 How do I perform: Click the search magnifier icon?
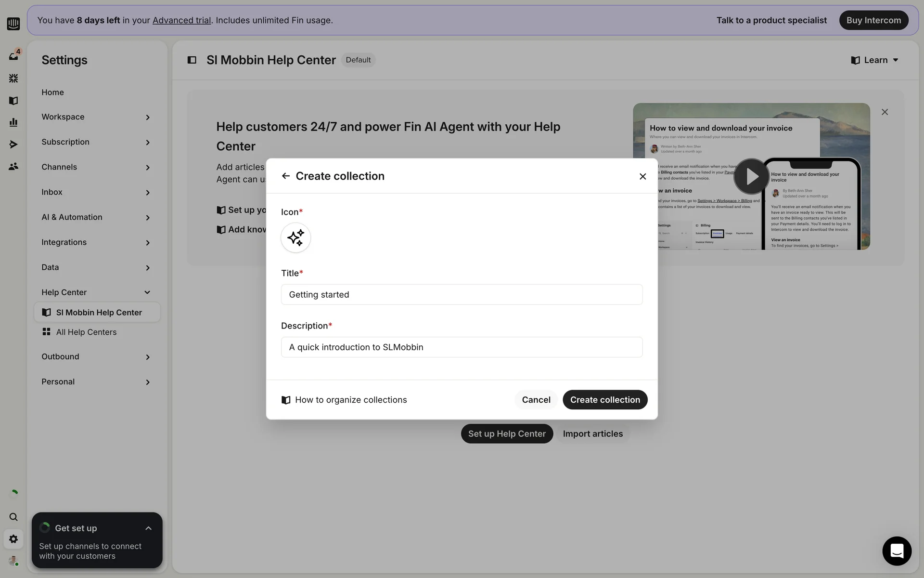pyautogui.click(x=13, y=517)
